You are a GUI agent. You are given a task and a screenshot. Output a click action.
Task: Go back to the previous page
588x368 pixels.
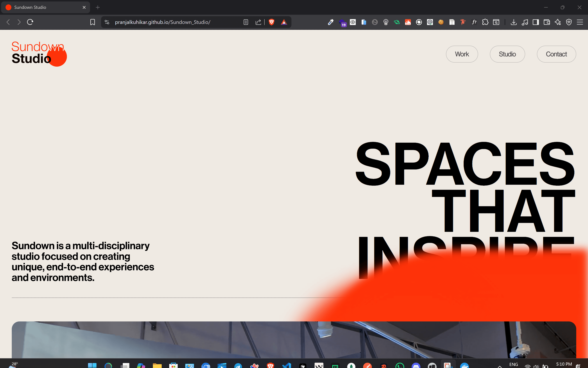click(x=8, y=22)
